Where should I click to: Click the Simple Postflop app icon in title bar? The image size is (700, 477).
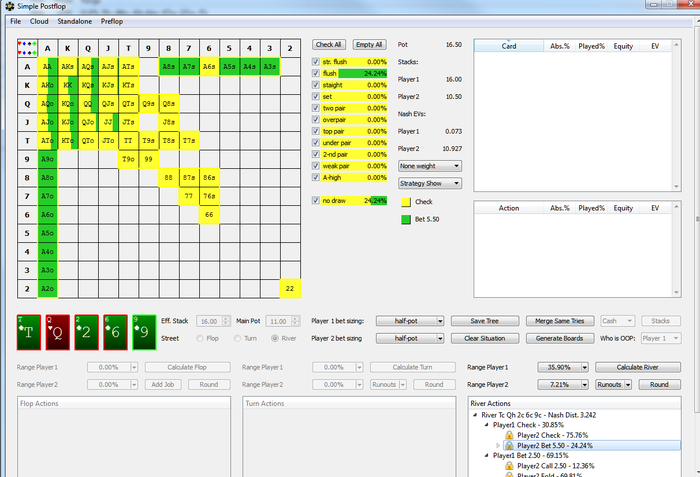pos(9,6)
